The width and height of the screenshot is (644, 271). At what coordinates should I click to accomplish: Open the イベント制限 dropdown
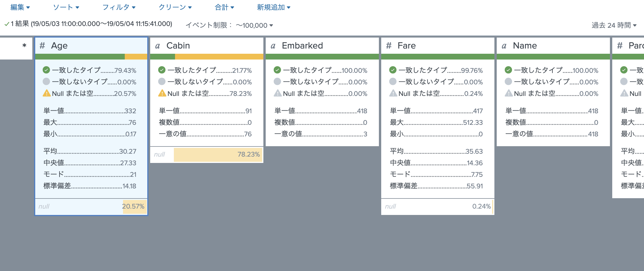point(254,25)
